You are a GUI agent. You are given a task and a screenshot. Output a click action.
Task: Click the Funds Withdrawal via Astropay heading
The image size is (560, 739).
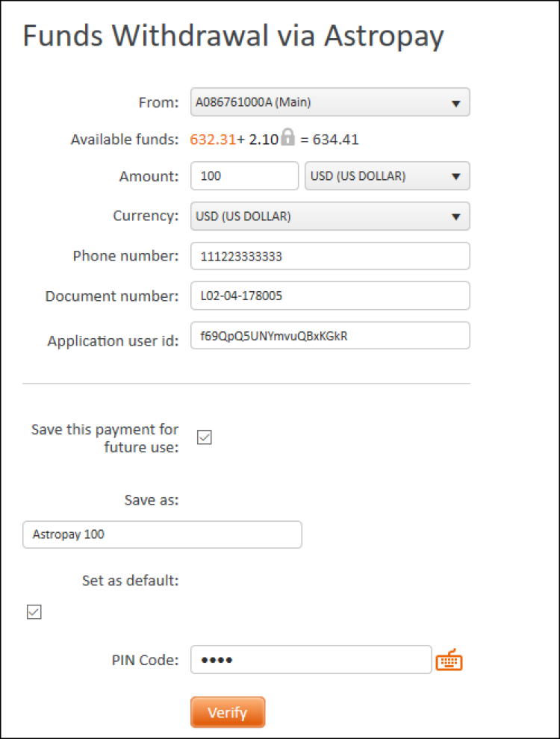coord(233,37)
